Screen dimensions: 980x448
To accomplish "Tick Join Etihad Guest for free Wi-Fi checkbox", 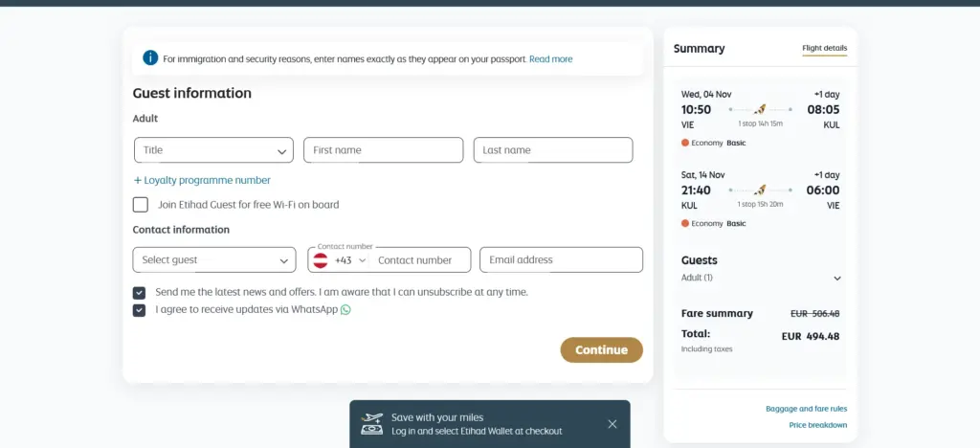I will (x=141, y=204).
